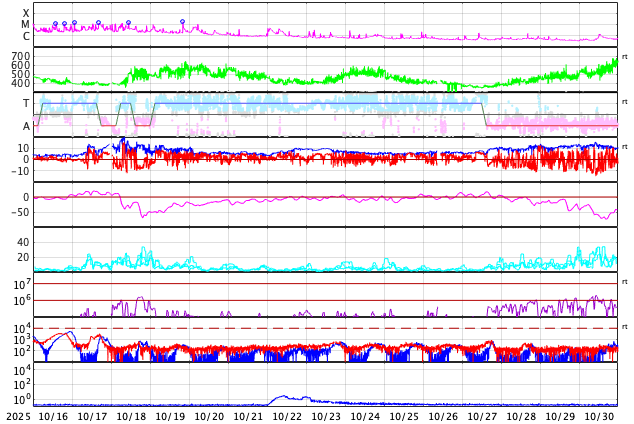Click the -50 axis tick label

[19, 212]
